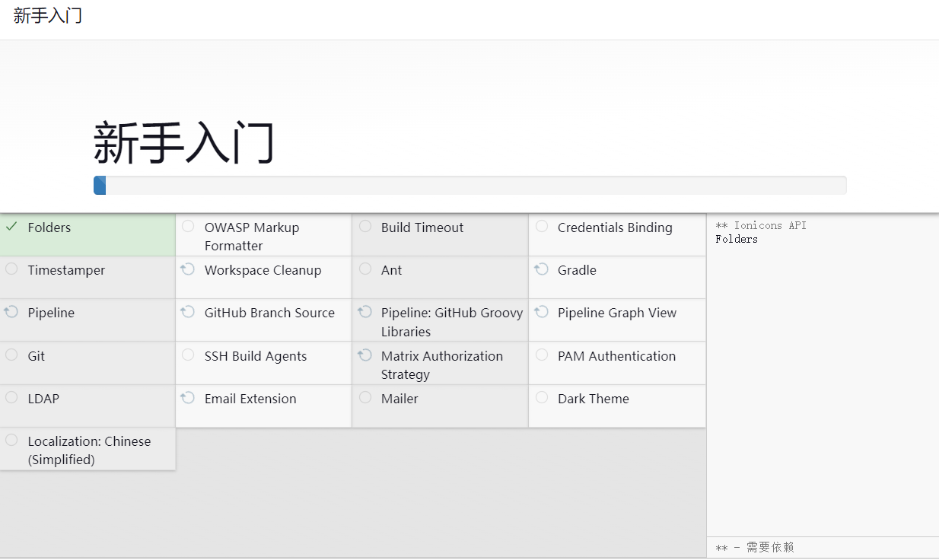The image size is (939, 560).
Task: Click the Pipeline installing spinner icon
Action: coord(11,312)
